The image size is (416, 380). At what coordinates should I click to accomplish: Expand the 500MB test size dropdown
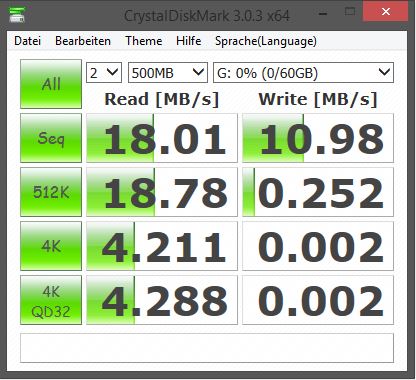coord(168,73)
